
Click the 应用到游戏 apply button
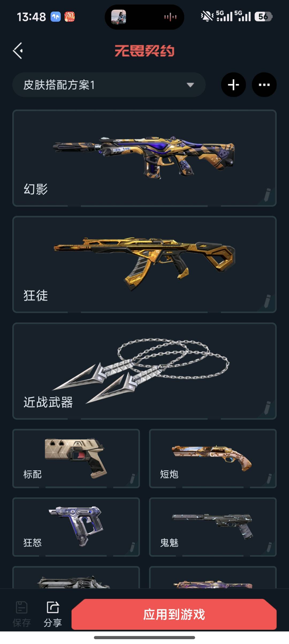[x=174, y=614]
